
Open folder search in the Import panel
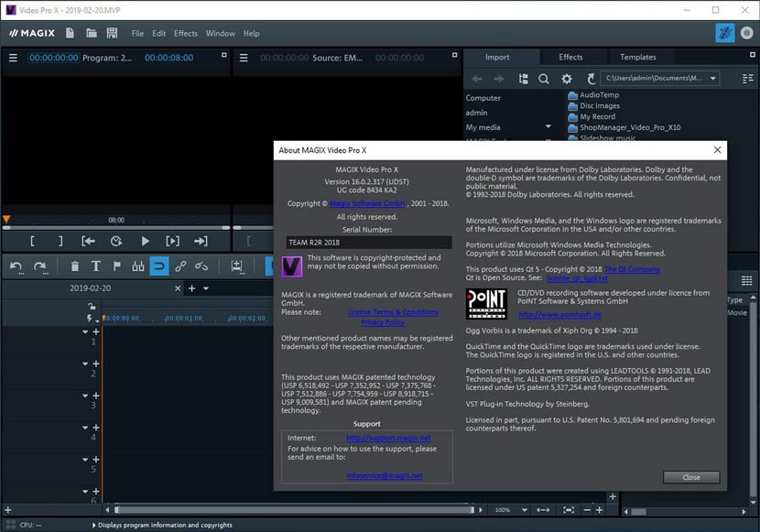pyautogui.click(x=543, y=78)
